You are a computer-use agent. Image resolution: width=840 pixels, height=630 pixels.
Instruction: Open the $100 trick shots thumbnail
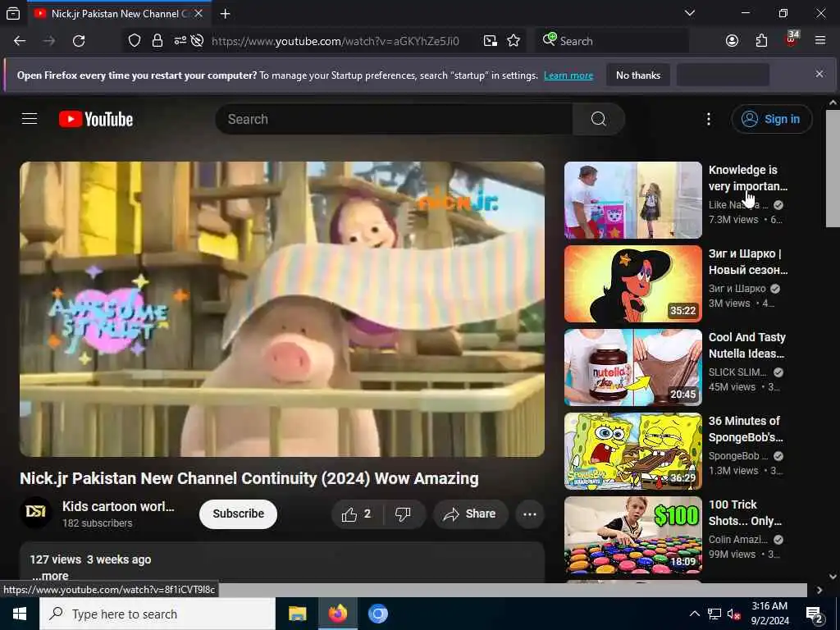pos(632,535)
